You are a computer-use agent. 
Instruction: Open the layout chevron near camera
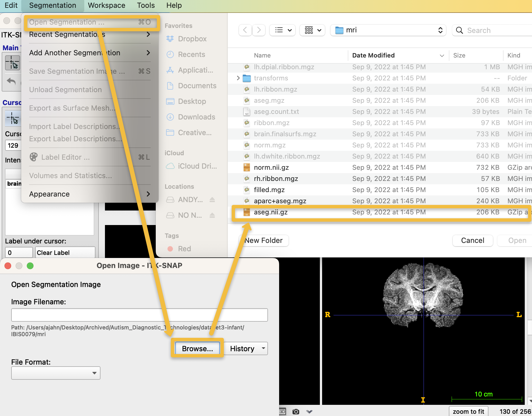pyautogui.click(x=309, y=412)
